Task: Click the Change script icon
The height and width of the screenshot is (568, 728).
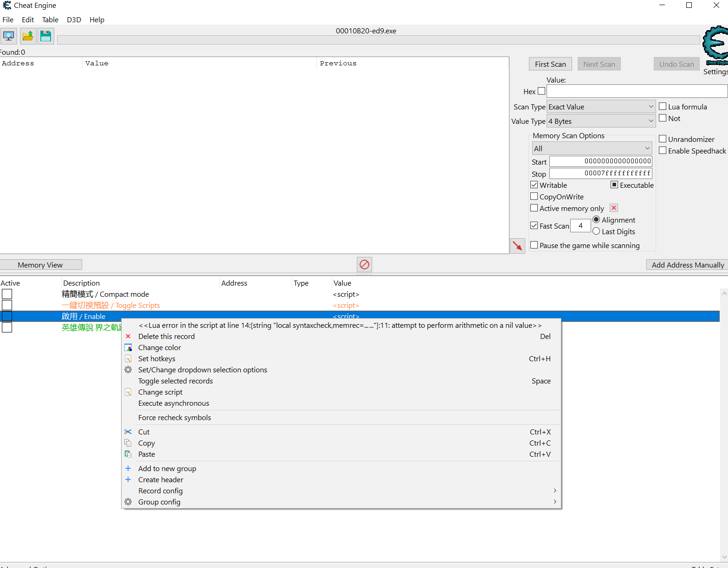Action: (128, 392)
